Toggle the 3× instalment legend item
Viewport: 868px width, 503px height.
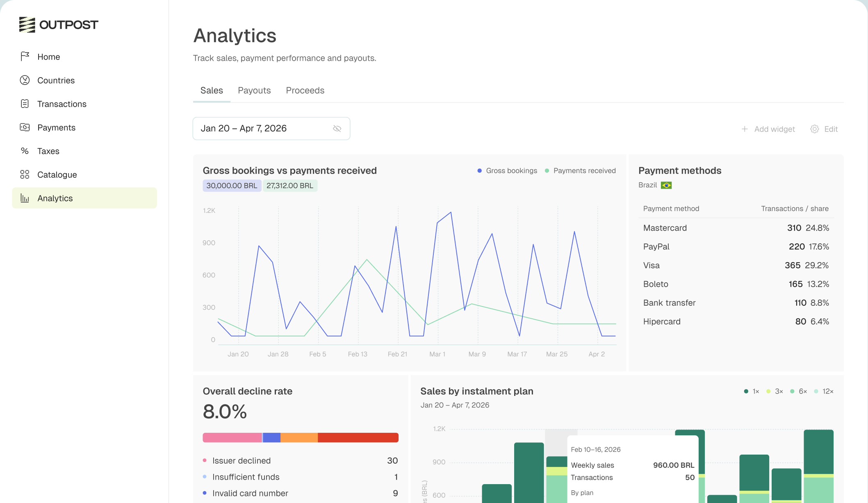(775, 391)
